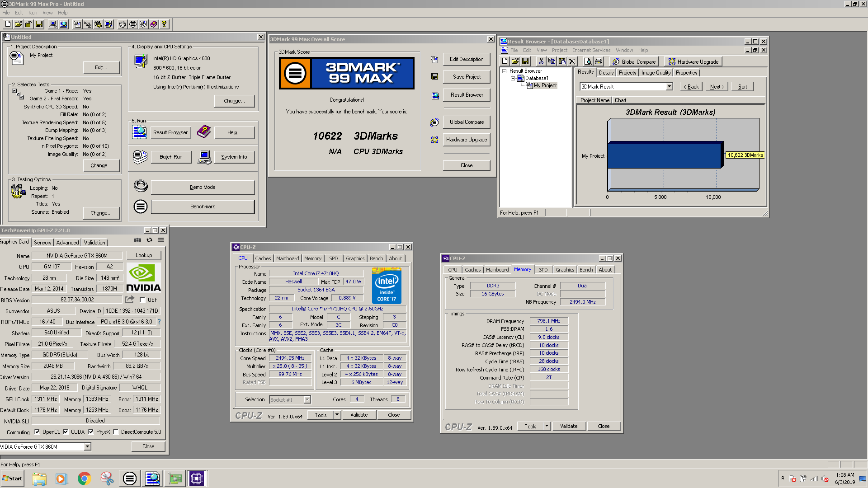
Task: Click the CPU-Z taskbar icon
Action: (197, 479)
